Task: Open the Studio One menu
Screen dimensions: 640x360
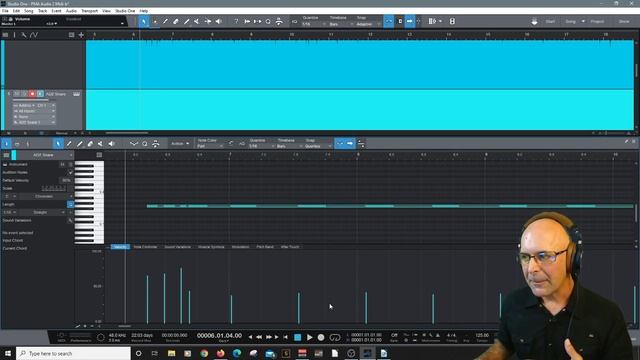Action: point(125,11)
